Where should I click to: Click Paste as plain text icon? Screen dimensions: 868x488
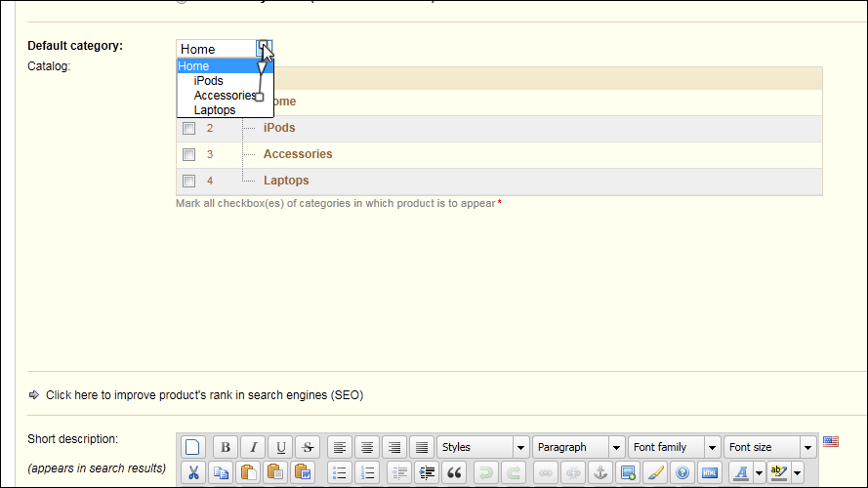275,473
